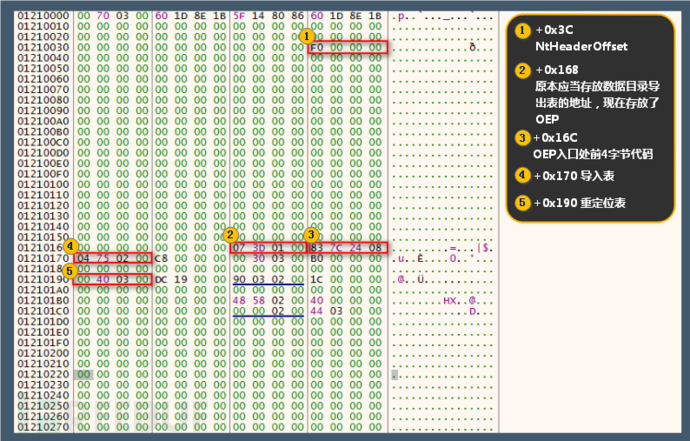Select red-boxed bytes F0 00 00 00

point(346,47)
